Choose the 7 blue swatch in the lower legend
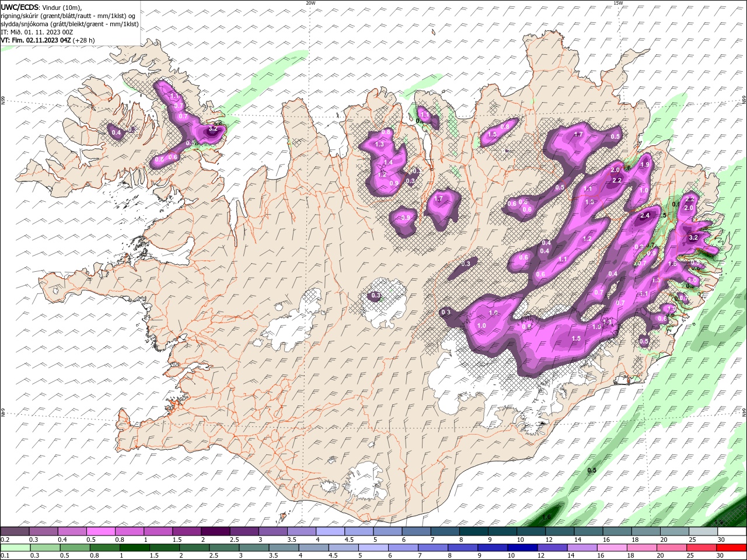747x560 pixels. click(432, 548)
